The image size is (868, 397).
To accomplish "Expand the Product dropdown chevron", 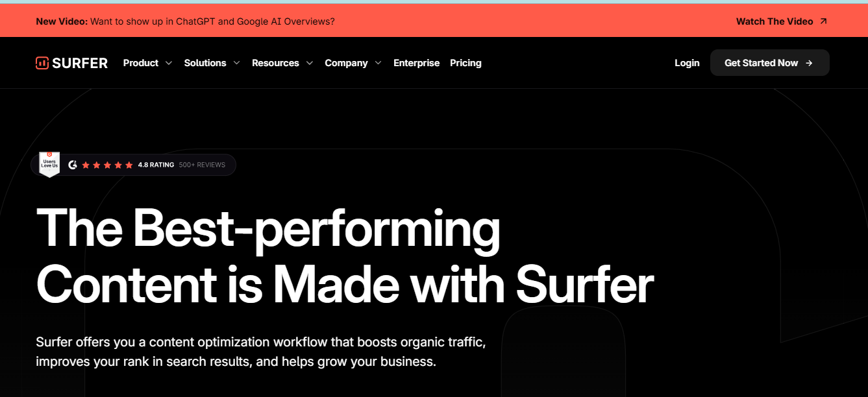I will 169,63.
